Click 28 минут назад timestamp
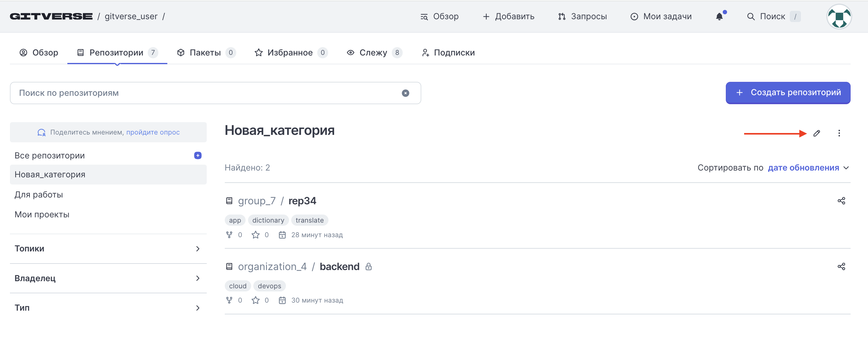The height and width of the screenshot is (346, 868). pyautogui.click(x=317, y=235)
